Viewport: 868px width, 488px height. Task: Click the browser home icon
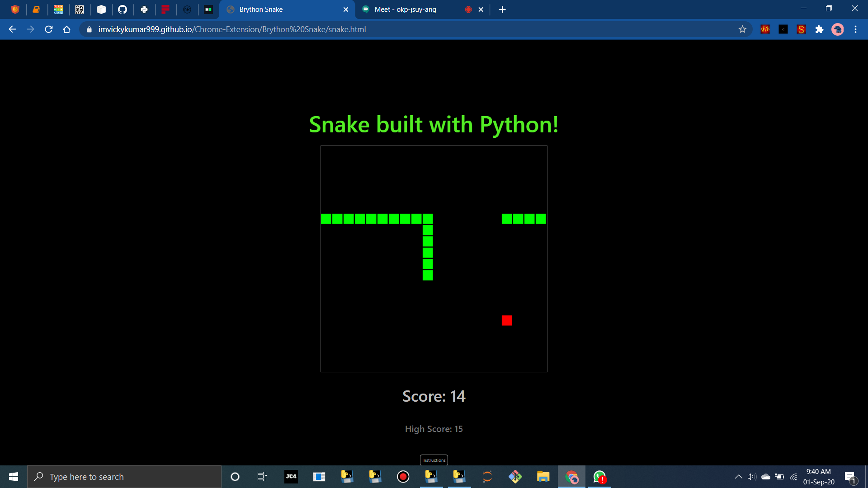(67, 29)
